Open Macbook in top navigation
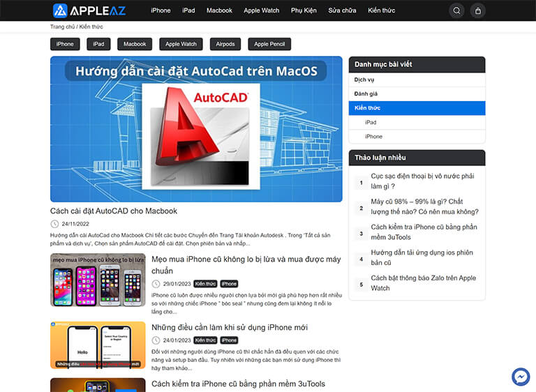The image size is (536, 392). click(x=219, y=10)
